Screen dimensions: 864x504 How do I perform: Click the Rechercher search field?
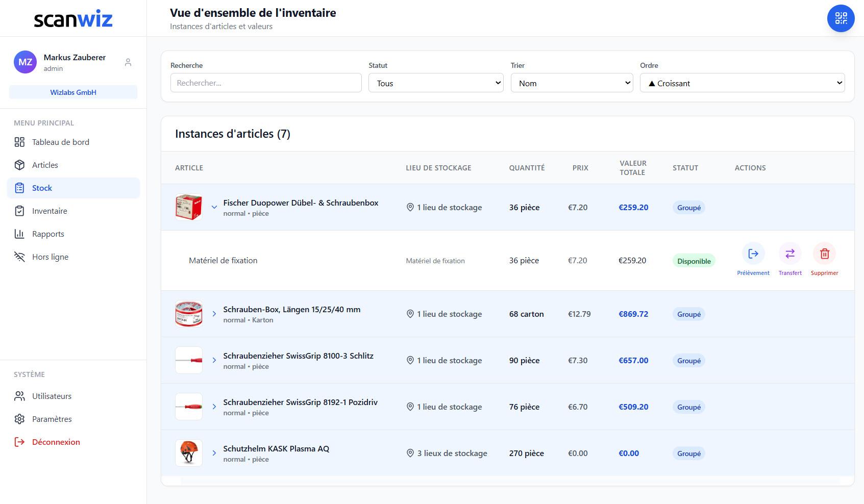coord(266,83)
